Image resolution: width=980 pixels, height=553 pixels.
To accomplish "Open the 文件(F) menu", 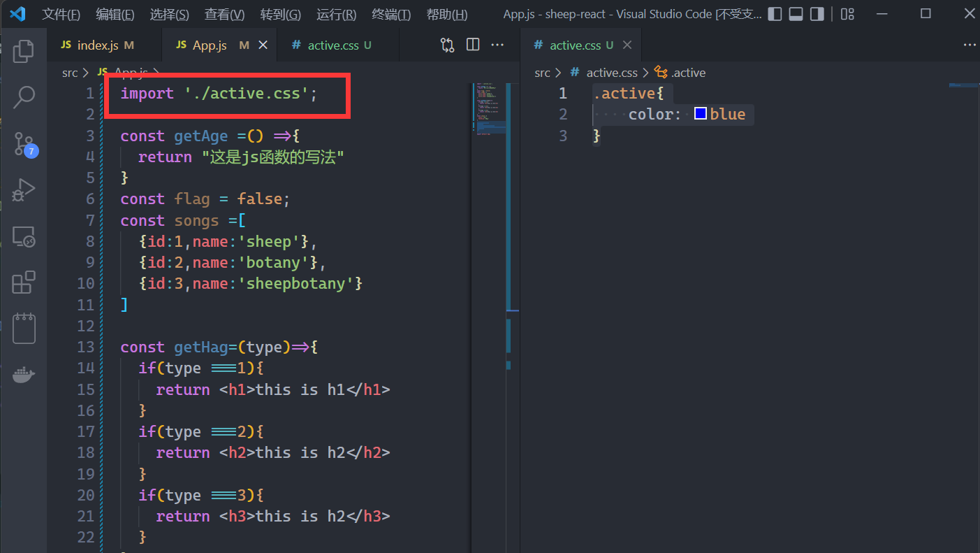I will (x=61, y=15).
